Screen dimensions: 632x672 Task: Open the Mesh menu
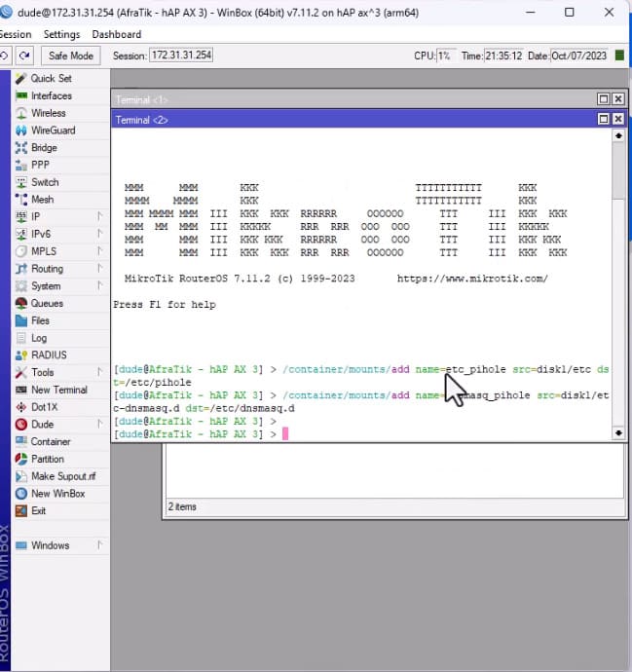pyautogui.click(x=43, y=200)
